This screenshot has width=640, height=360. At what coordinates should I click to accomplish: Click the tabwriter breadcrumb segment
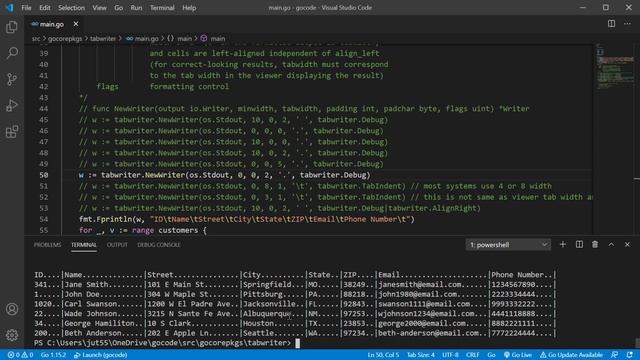tap(103, 39)
